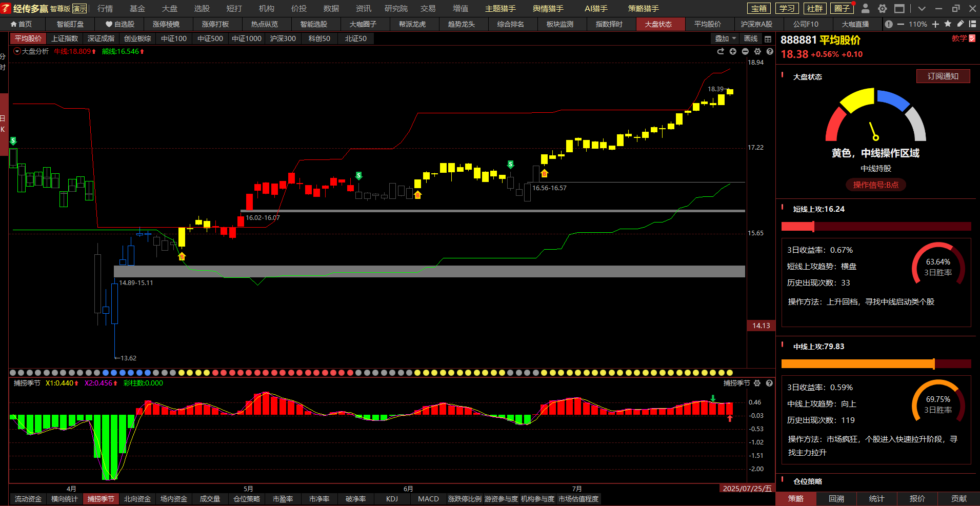Zoom in chart with the round plus icon

(733, 51)
